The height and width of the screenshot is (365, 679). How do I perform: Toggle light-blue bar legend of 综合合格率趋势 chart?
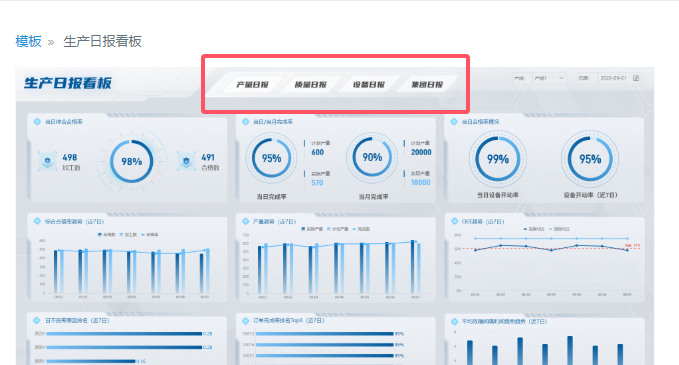[x=128, y=235]
